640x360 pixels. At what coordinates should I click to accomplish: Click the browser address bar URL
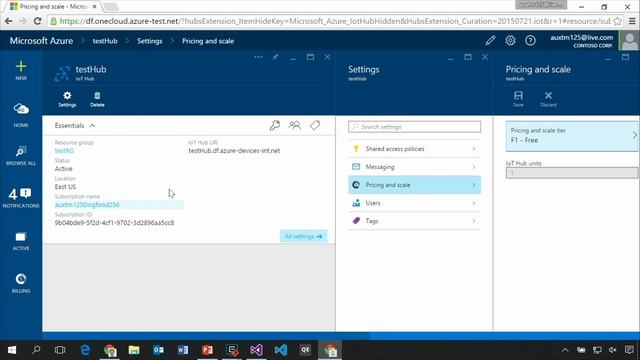tap(335, 21)
